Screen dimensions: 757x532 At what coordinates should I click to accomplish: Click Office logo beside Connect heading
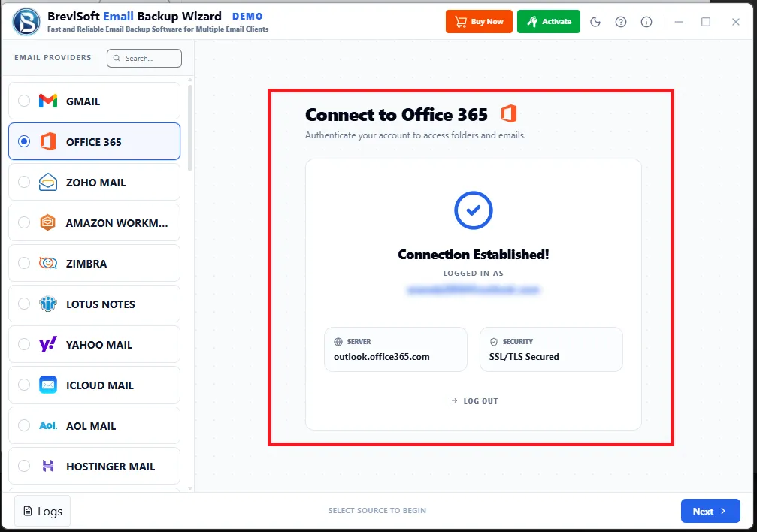509,114
